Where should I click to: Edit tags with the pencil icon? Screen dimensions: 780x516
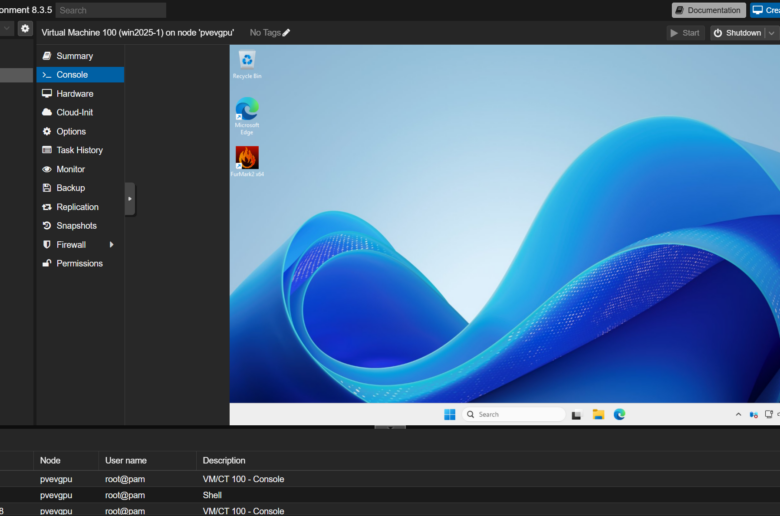[x=286, y=33]
